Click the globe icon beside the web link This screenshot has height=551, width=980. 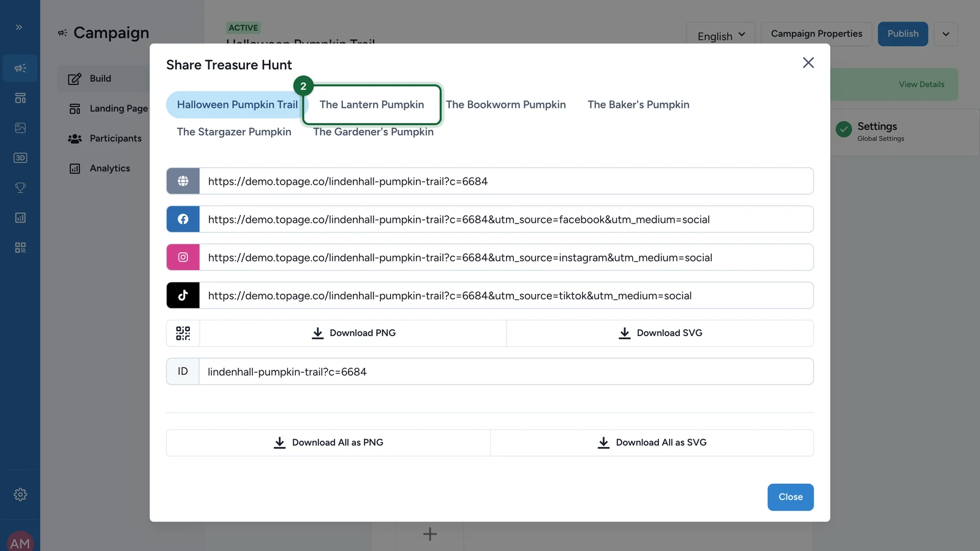[183, 181]
